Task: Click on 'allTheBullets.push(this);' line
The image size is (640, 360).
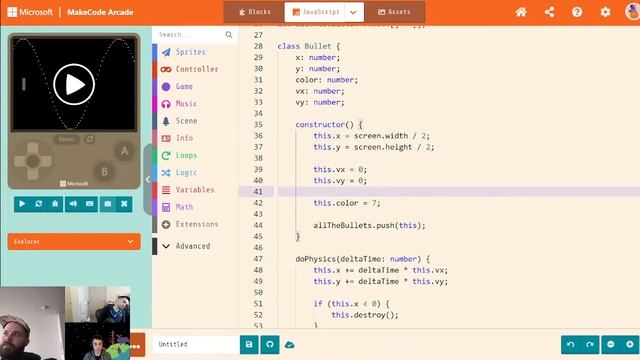Action: click(x=369, y=225)
